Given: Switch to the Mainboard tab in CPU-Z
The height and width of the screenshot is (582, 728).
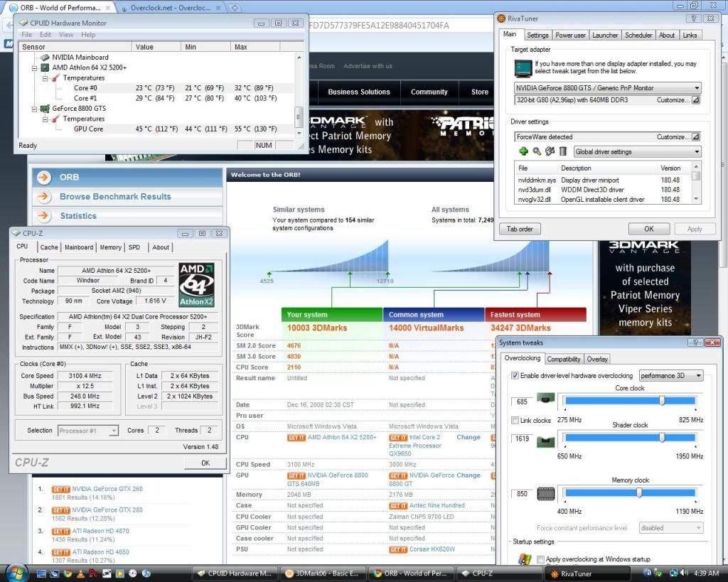Looking at the screenshot, I should point(79,247).
